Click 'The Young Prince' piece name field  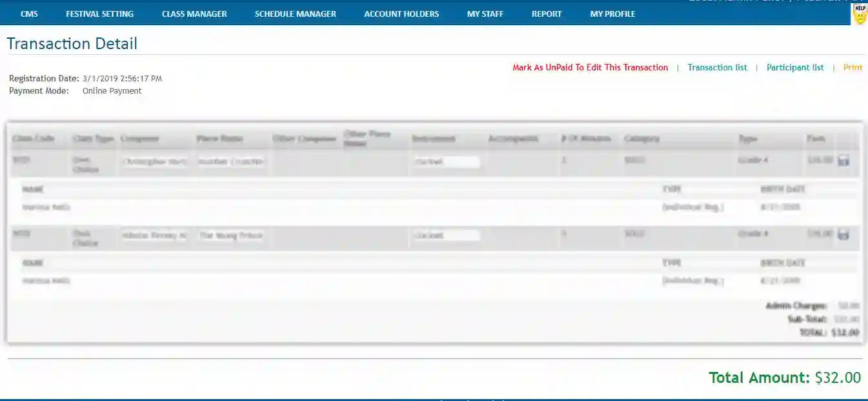click(231, 236)
